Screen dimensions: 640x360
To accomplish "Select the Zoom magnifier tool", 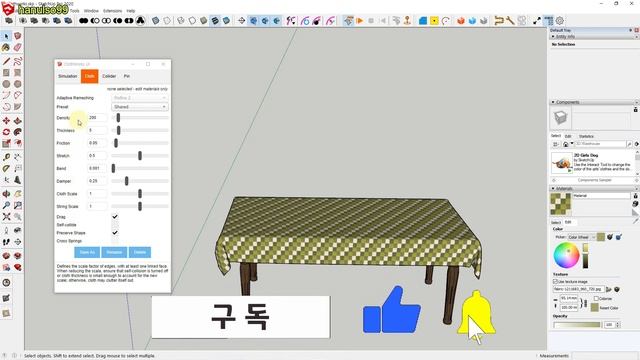I will pyautogui.click(x=6, y=205).
